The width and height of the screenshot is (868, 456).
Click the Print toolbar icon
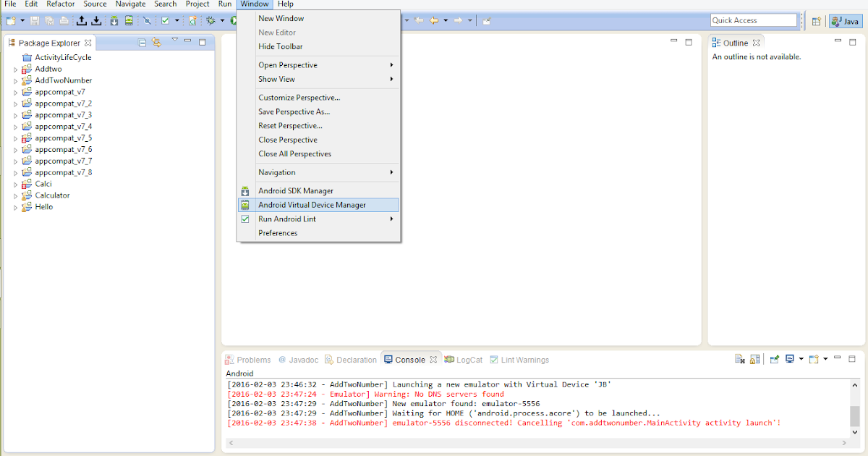[x=64, y=20]
